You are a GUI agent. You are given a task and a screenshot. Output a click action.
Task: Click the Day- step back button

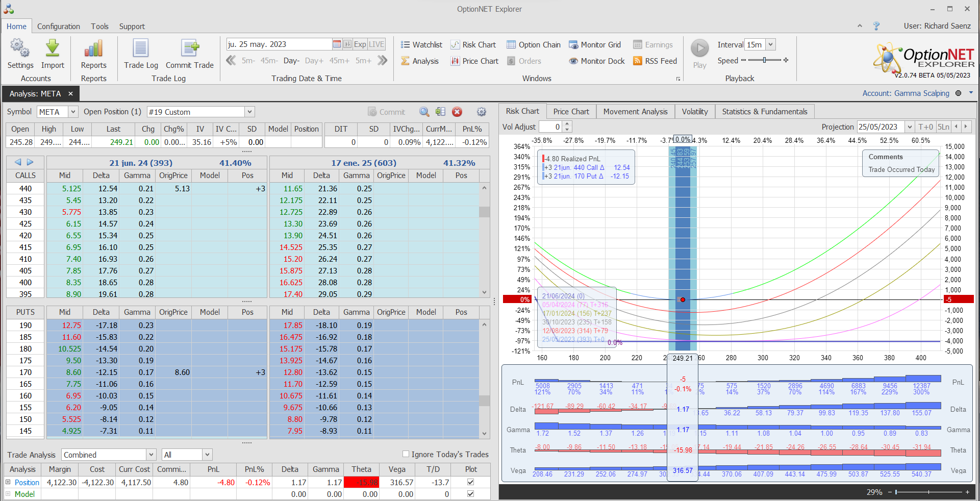[x=291, y=61]
